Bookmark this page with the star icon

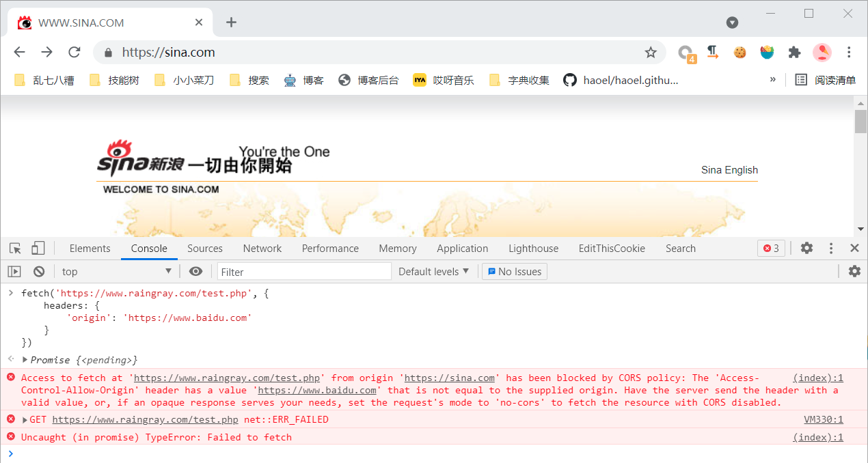coord(651,52)
